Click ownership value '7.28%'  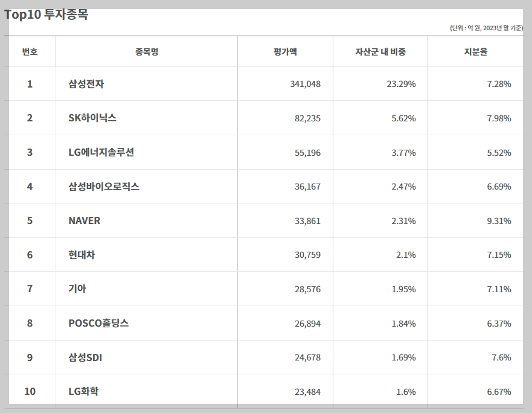tap(499, 84)
